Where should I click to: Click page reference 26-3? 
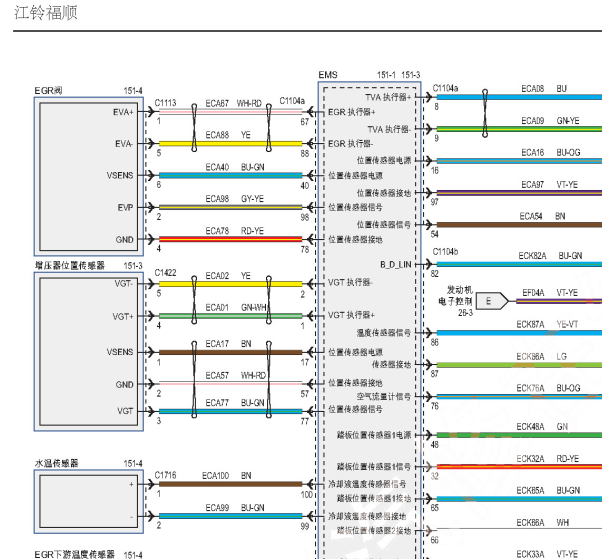point(465,313)
